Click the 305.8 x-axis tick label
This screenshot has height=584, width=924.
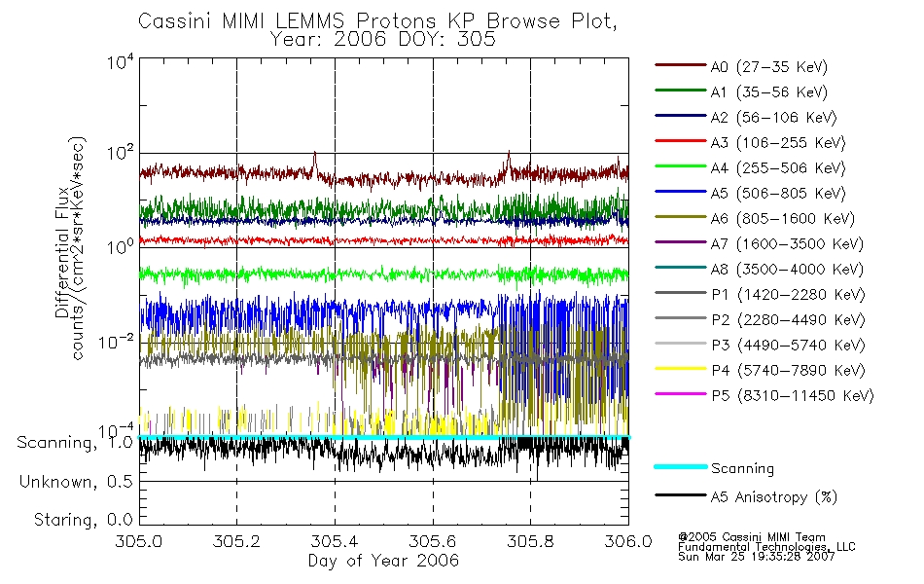tap(530, 541)
